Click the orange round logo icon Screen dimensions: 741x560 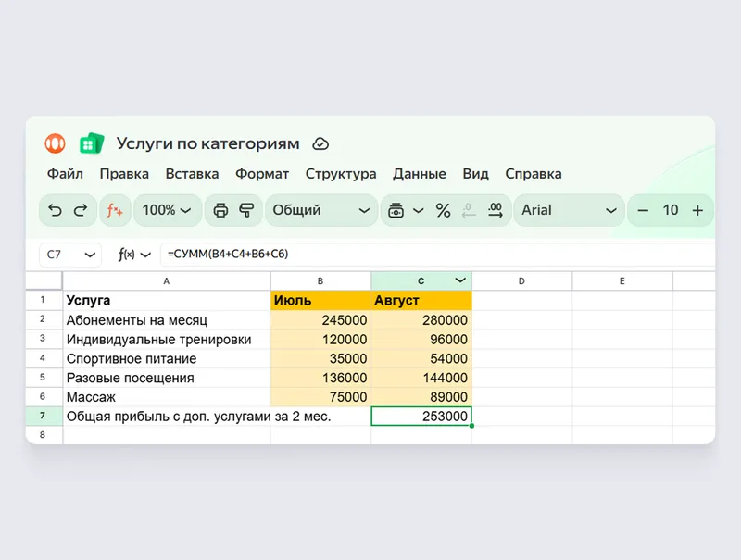coord(56,143)
